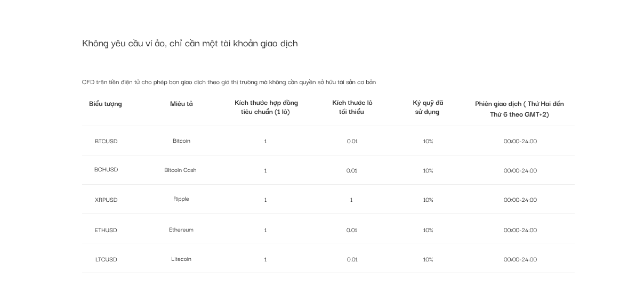Click the LTCUSD symbol cell
Viewport: 644px width, 304px height.
pyautogui.click(x=106, y=259)
